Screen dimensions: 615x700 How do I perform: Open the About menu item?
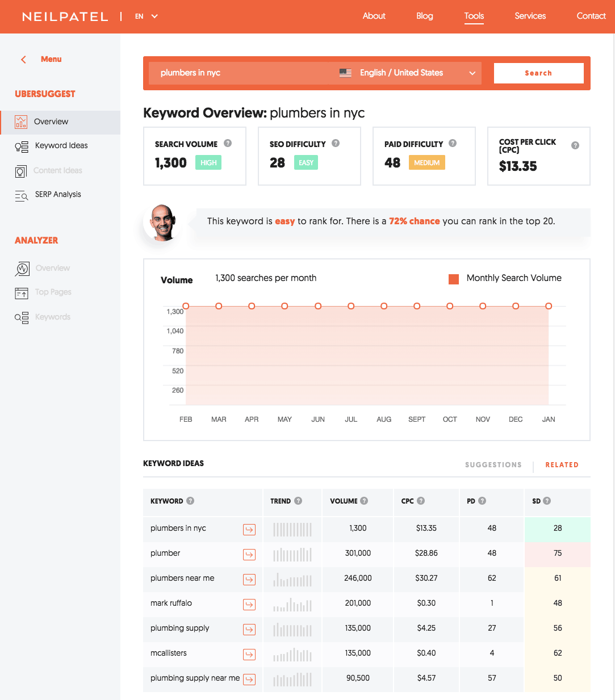click(x=374, y=16)
